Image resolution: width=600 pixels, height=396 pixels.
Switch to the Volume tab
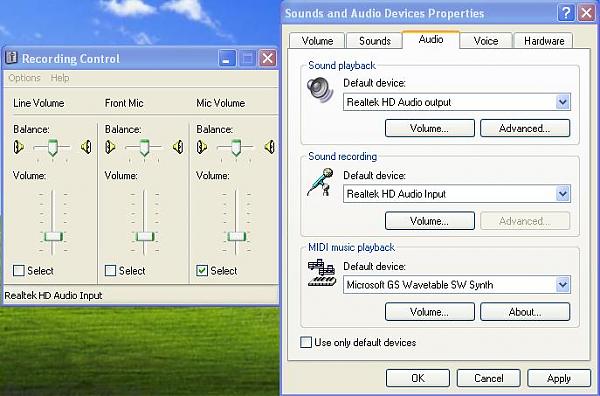coord(317,41)
